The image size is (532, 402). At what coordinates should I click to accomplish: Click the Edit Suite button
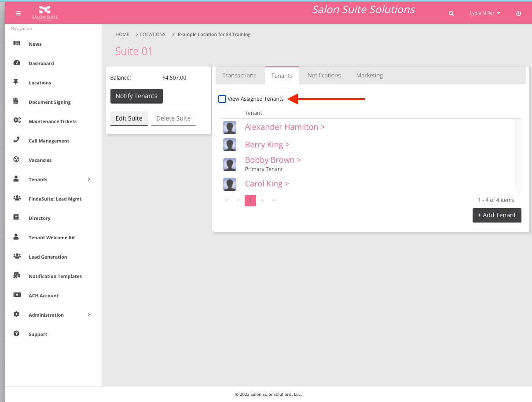click(129, 118)
